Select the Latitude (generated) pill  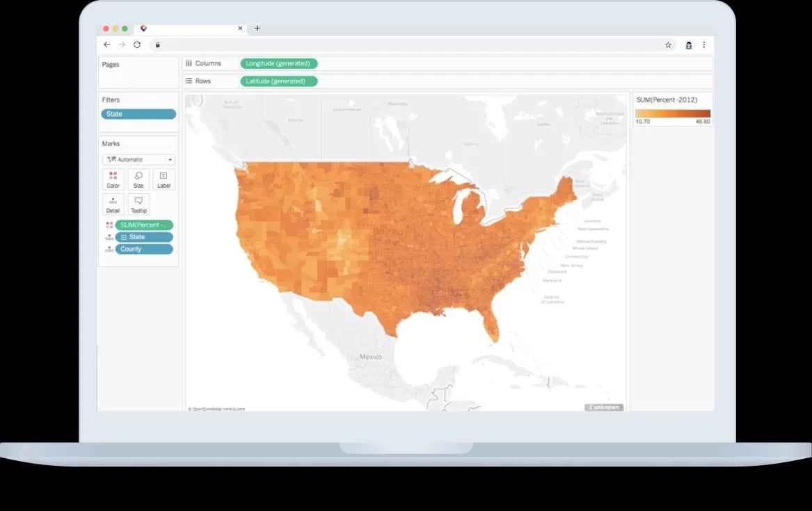click(x=278, y=81)
